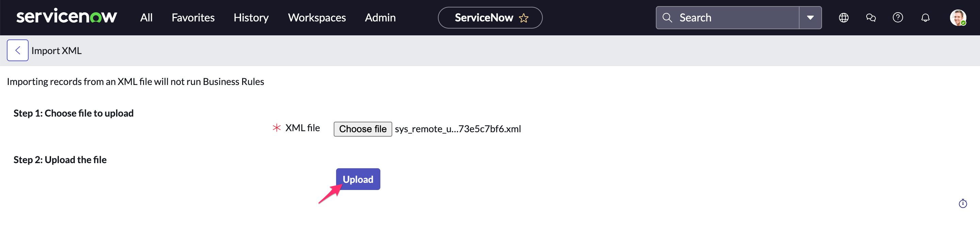
Task: Open the Favorites menu
Action: (193, 18)
